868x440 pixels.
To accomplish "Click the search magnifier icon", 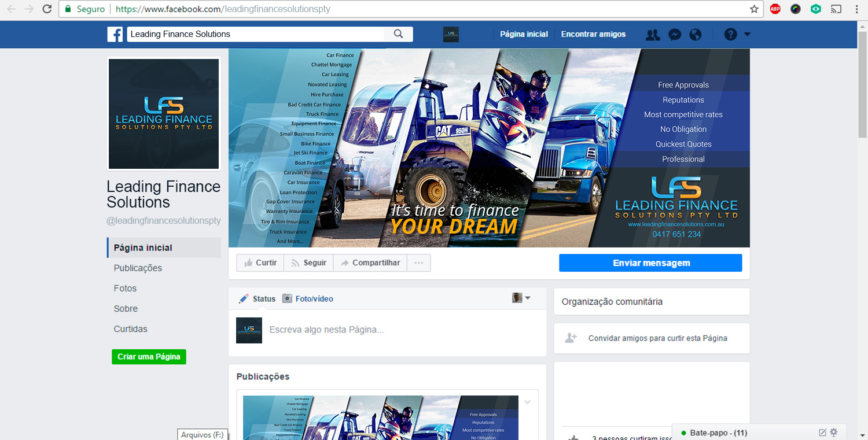I will point(398,34).
